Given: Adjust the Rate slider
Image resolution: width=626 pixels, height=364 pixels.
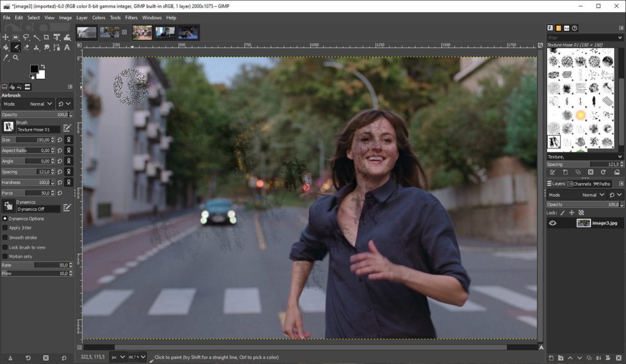Looking at the screenshot, I should click(x=37, y=265).
